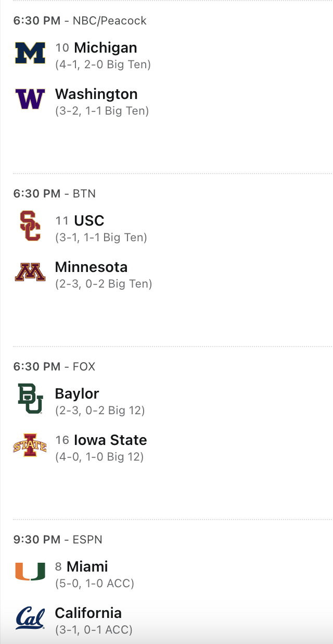Tap the Baylor BU logo
This screenshot has width=333, height=644.
click(30, 399)
